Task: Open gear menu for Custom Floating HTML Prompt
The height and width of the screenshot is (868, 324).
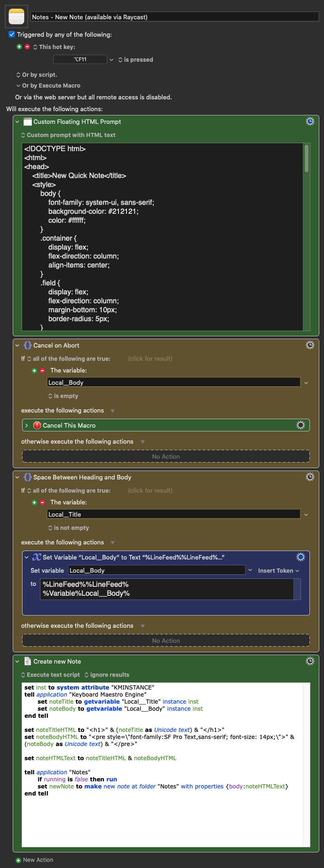Action: [310, 122]
